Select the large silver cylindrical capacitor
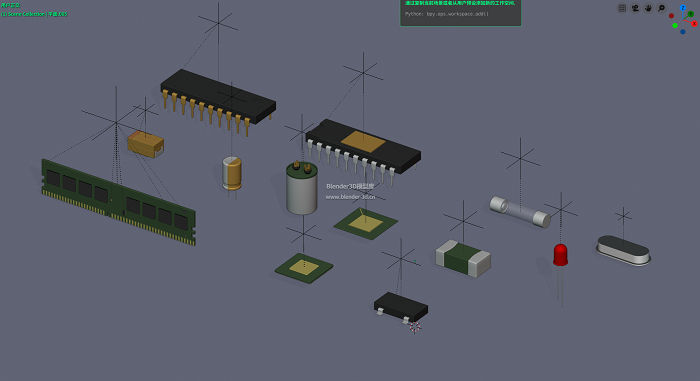 point(302,188)
